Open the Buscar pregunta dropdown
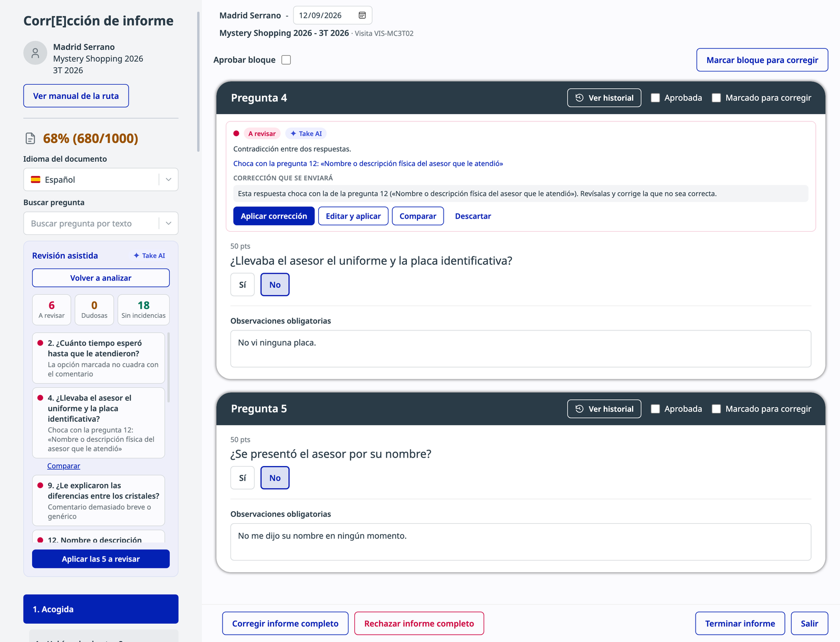 point(101,223)
